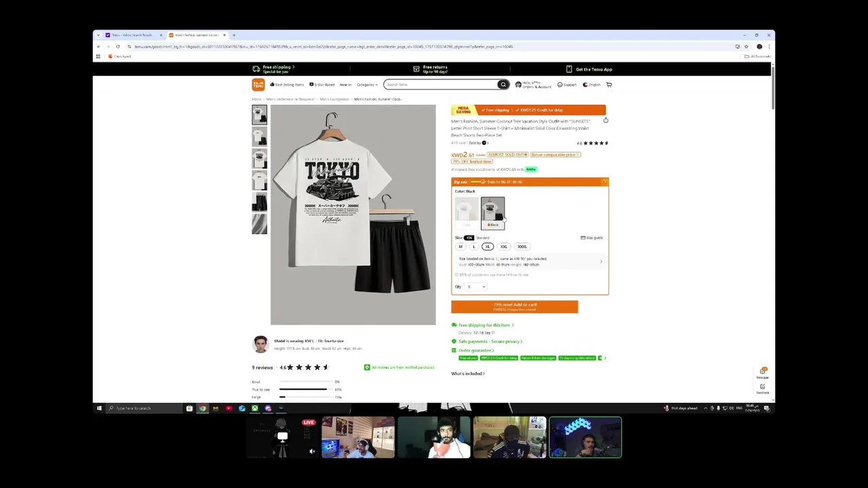
Task: Select size XXXL
Action: point(522,247)
